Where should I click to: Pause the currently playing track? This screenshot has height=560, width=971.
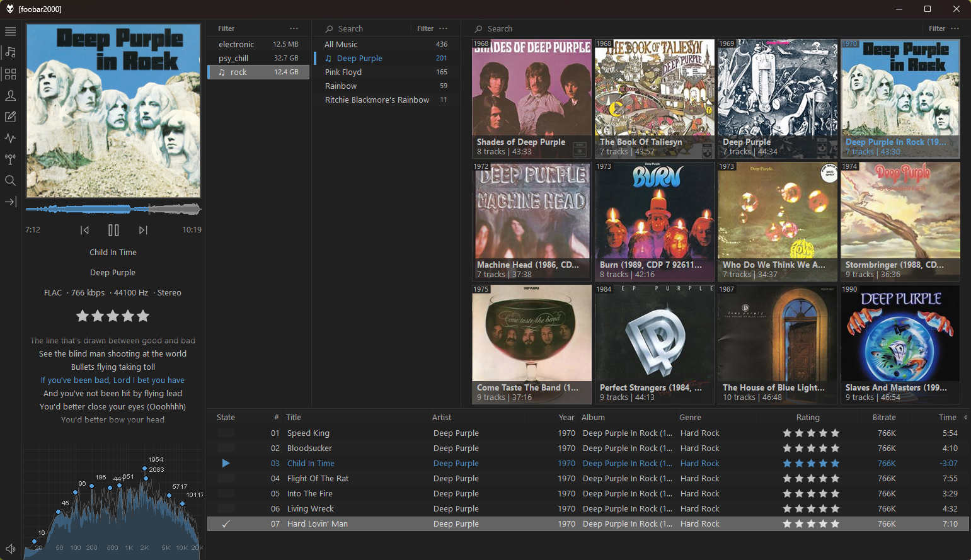click(x=113, y=230)
